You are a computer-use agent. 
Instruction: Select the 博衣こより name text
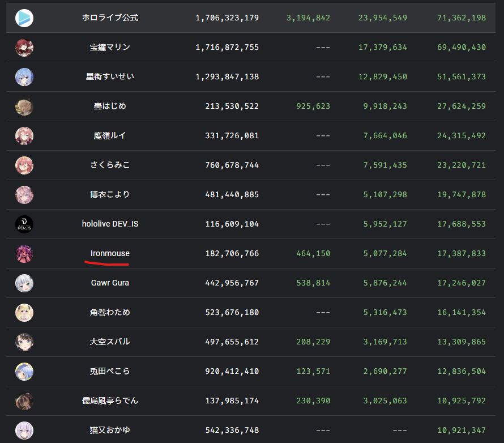[110, 194]
